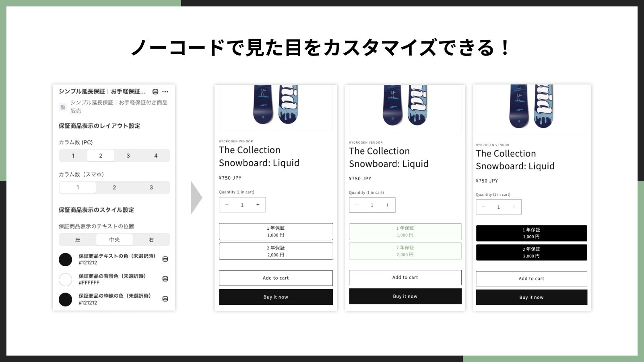Click Buy it now in right black preview

click(531, 298)
